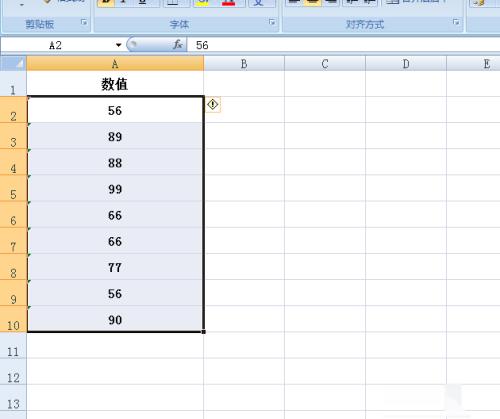Select cell A9 containing 56
Image resolution: width=500 pixels, height=419 pixels.
click(x=115, y=293)
